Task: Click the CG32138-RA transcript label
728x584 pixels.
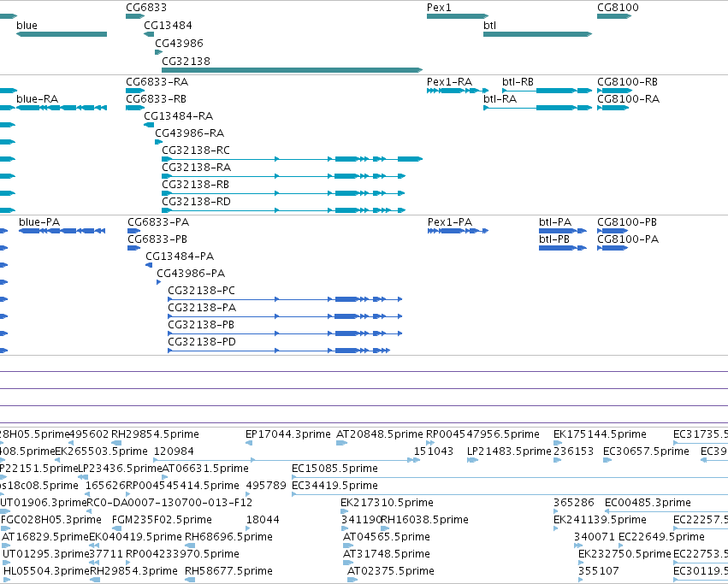Action: (197, 168)
